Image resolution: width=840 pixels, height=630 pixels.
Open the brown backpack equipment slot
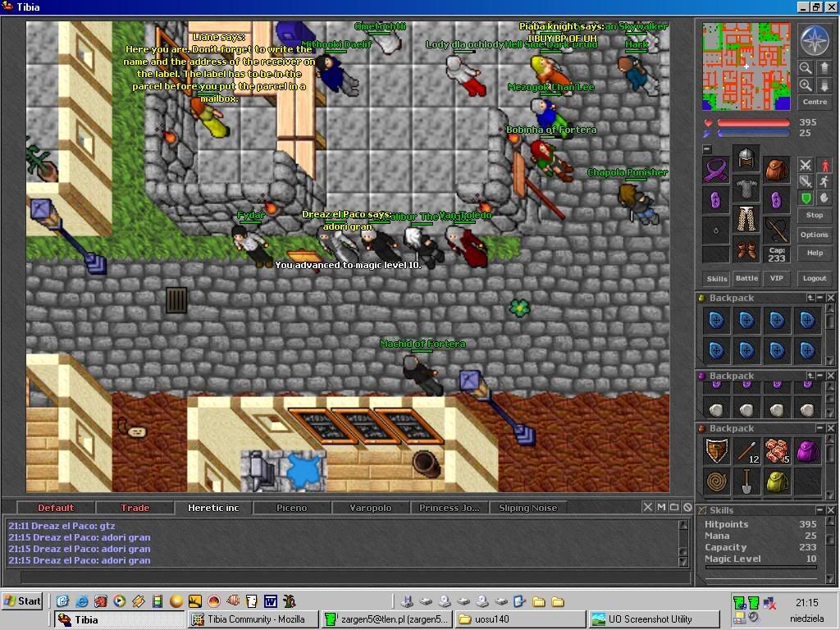(x=776, y=171)
